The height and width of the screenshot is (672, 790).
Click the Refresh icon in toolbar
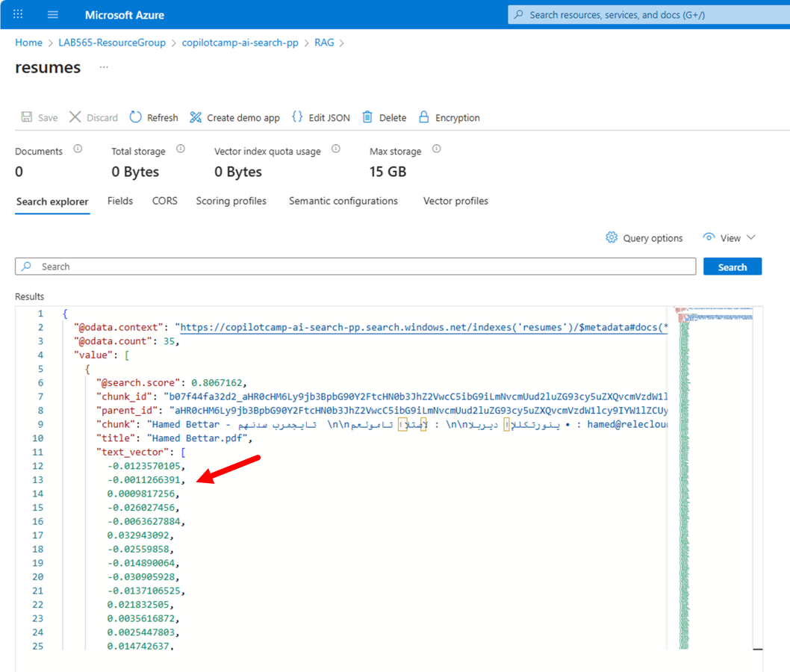pos(136,117)
